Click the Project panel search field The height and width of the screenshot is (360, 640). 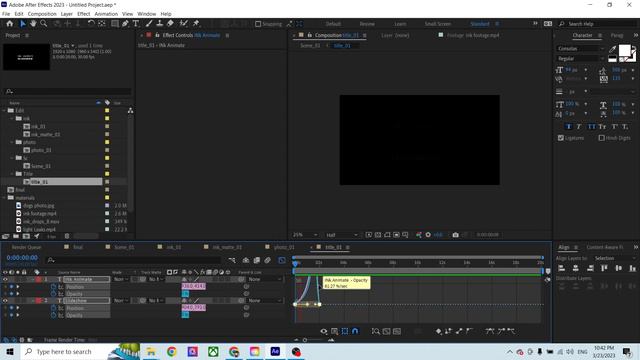tap(67, 91)
